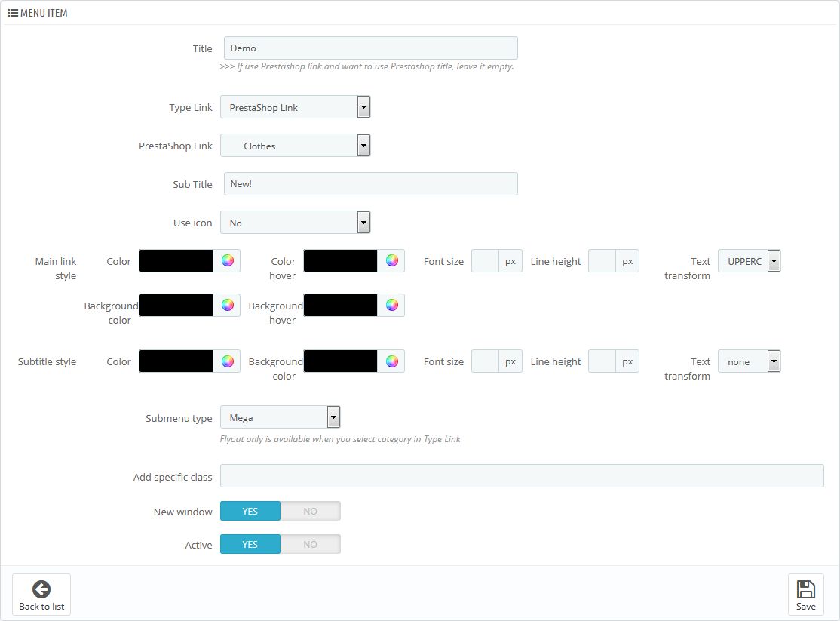Open the Type Link dropdown
The height and width of the screenshot is (621, 840).
pyautogui.click(x=295, y=107)
